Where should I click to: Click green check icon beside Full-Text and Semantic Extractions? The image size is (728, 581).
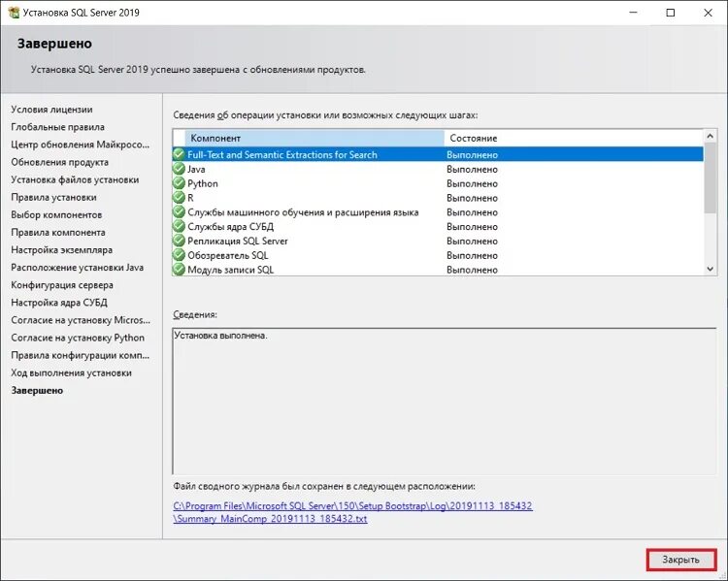click(x=179, y=154)
